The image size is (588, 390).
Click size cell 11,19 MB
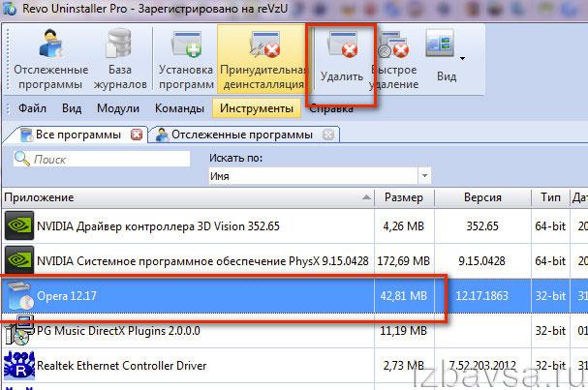pos(404,330)
